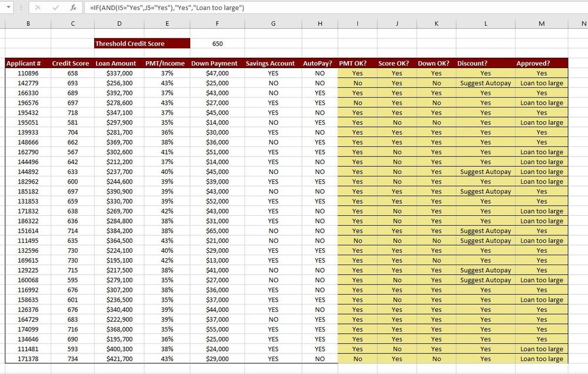Screen dimensions: 588x374
Task: Select the 650 threshold value cell
Action: (217, 43)
